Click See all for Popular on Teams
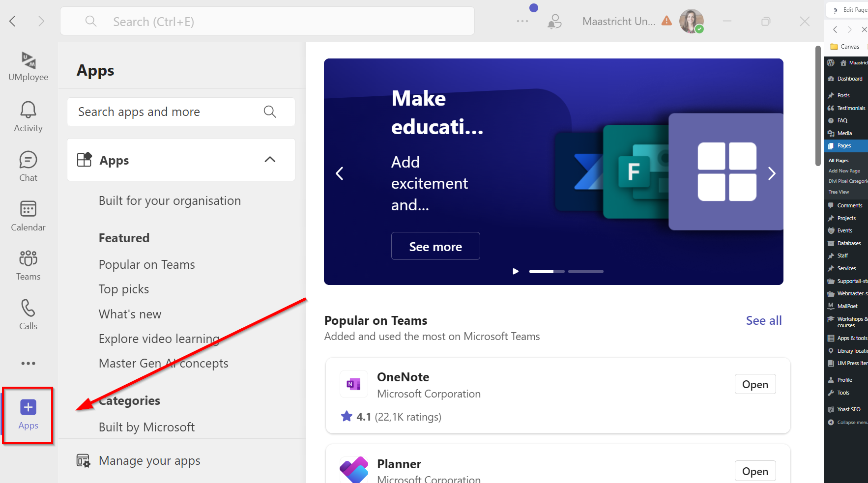Image resolution: width=868 pixels, height=483 pixels. pyautogui.click(x=763, y=321)
